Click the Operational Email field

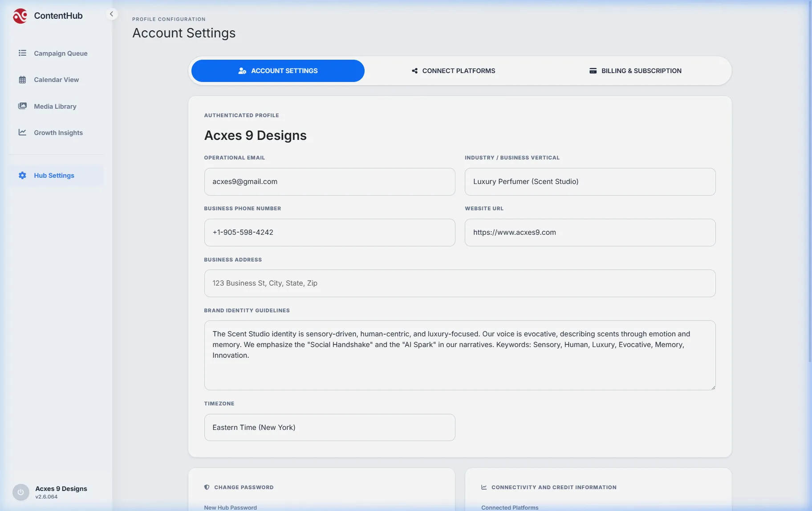coord(329,182)
